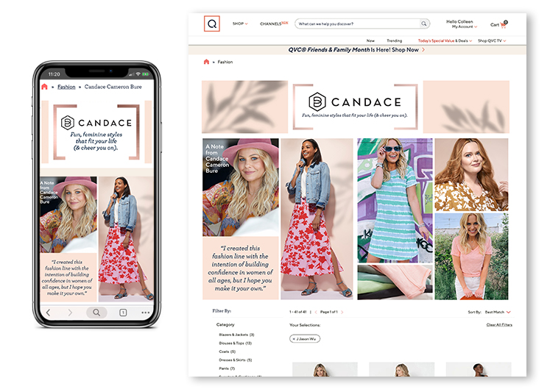The image size is (550, 392).
Task: Click the pink v-neck tee image
Action: [471, 257]
